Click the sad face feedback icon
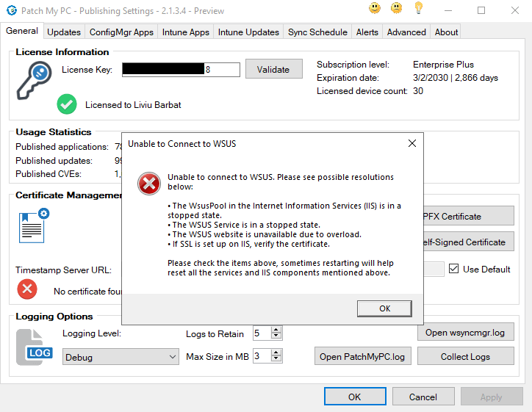 [396, 8]
